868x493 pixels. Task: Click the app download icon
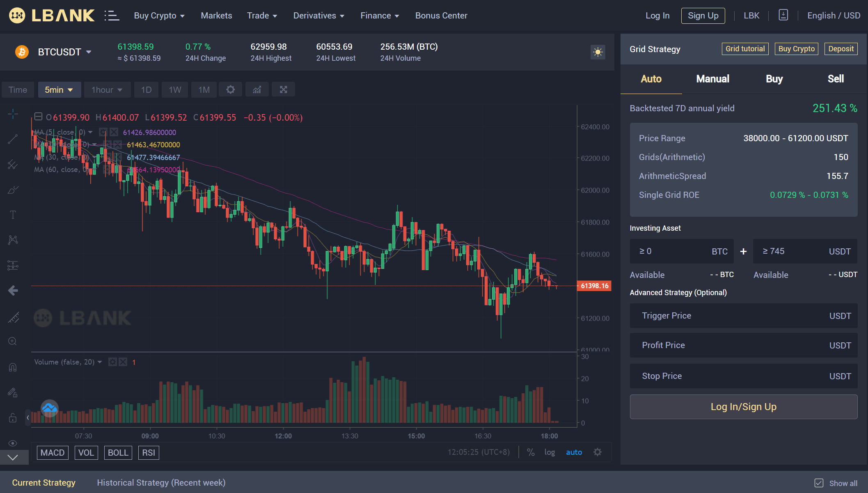click(x=783, y=15)
